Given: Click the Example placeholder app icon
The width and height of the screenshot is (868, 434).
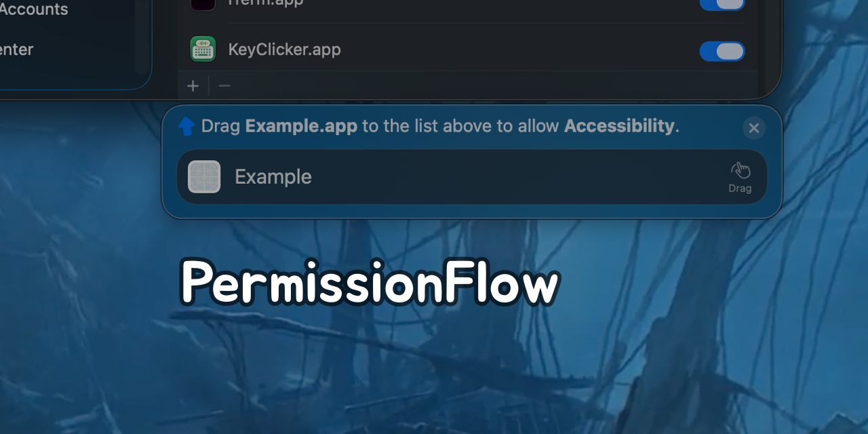Looking at the screenshot, I should (204, 176).
